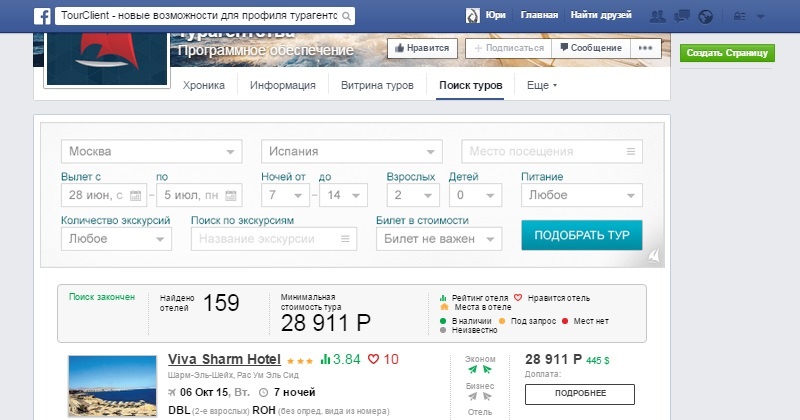The height and width of the screenshot is (420, 800).
Task: Click 06 Окт 15 departure date text
Action: (204, 392)
